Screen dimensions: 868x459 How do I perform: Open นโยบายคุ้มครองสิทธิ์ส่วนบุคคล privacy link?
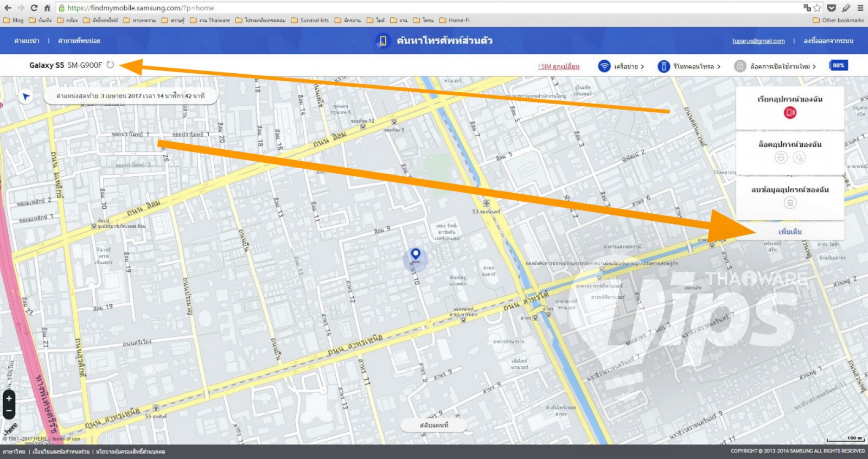click(x=130, y=451)
